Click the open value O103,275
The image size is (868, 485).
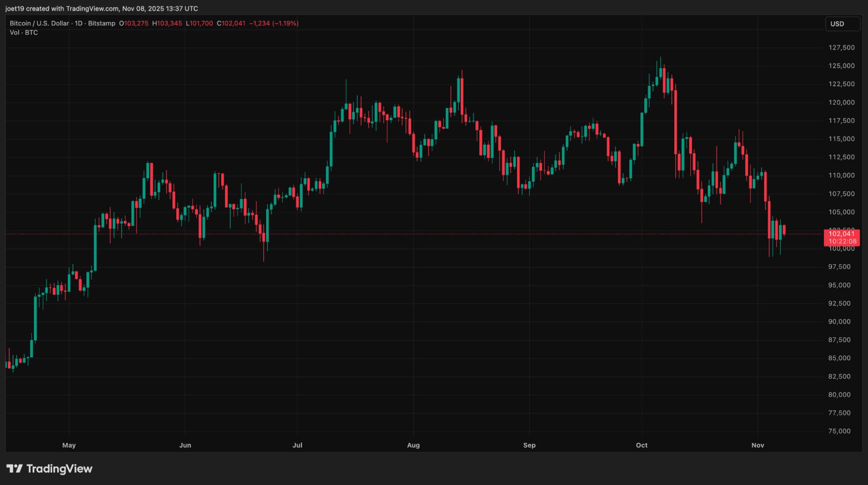[x=134, y=23]
